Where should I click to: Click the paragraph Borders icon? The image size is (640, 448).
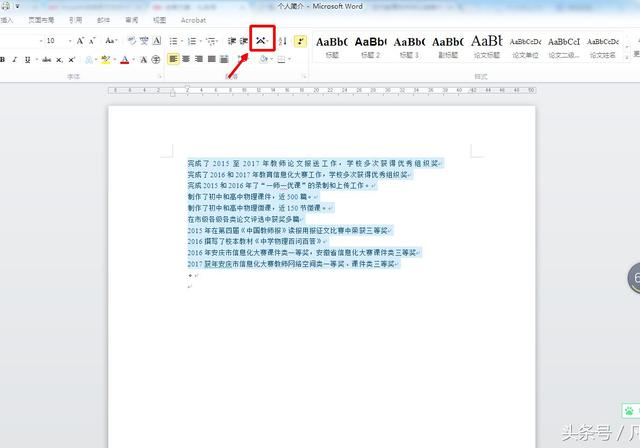(281, 60)
